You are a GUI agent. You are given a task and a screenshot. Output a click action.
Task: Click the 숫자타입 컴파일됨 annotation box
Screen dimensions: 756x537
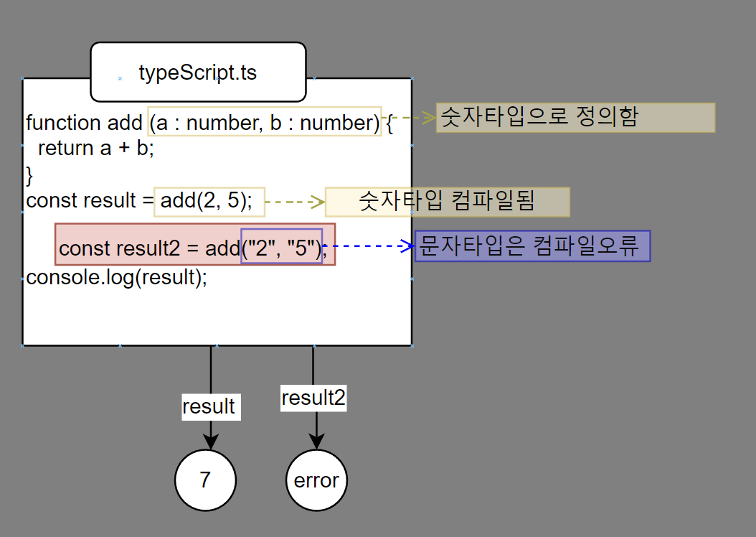click(x=448, y=202)
